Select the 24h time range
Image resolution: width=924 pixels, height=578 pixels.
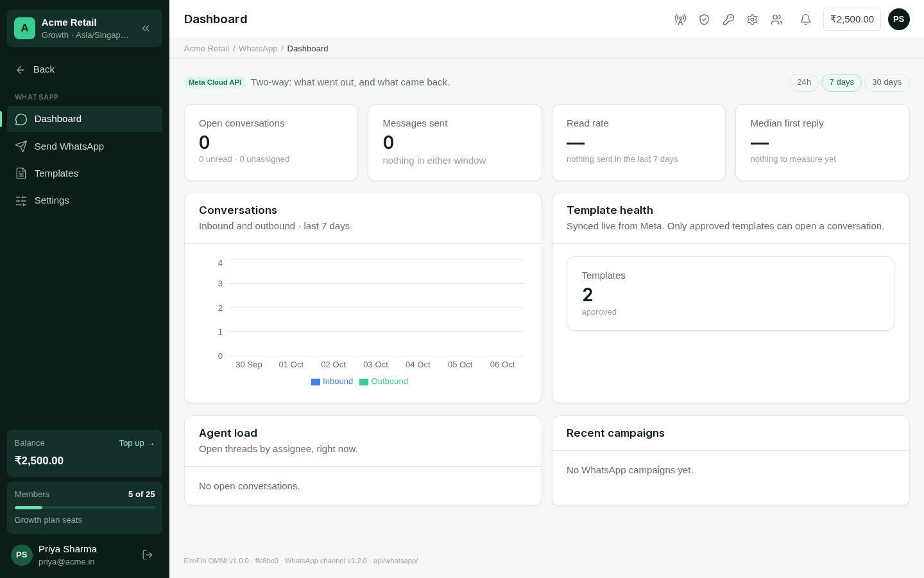pyautogui.click(x=804, y=82)
